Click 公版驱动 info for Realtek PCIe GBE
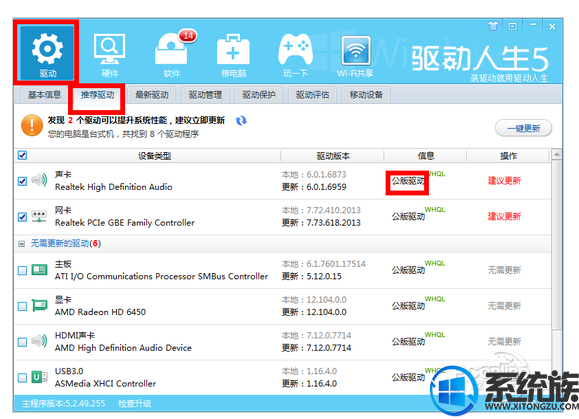579x419 pixels. (408, 217)
